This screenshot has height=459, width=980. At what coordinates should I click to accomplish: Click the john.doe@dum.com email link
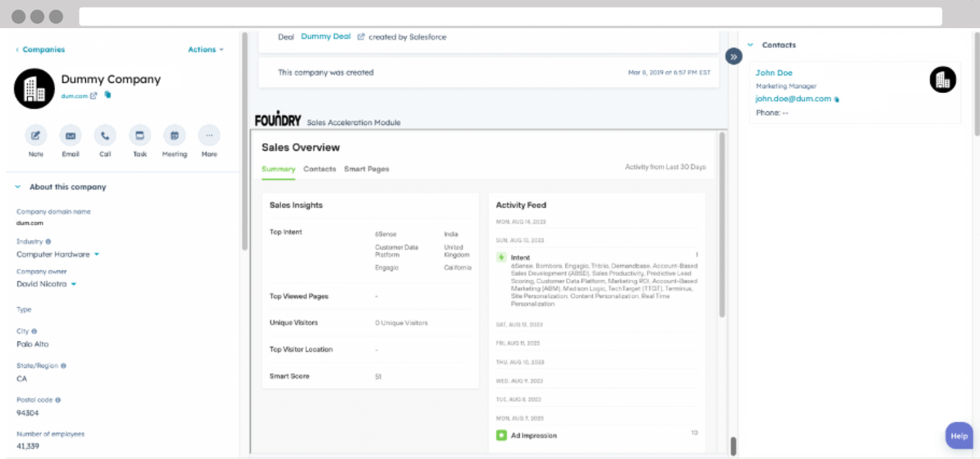click(793, 99)
